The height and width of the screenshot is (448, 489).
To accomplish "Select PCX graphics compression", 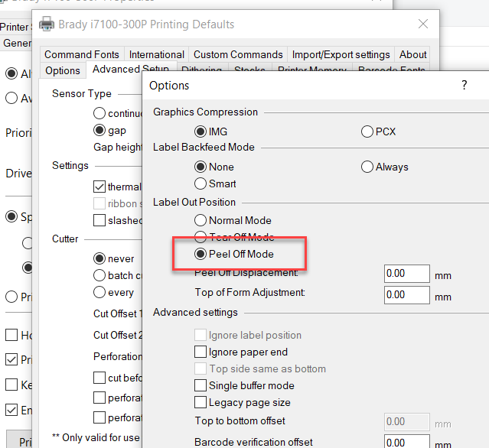I will pos(367,131).
